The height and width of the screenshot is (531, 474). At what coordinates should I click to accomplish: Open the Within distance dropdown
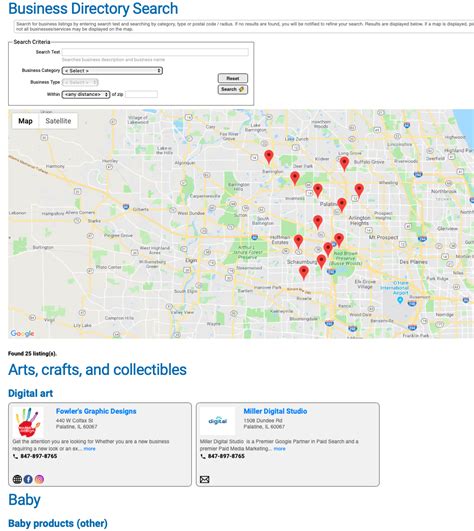pyautogui.click(x=86, y=94)
